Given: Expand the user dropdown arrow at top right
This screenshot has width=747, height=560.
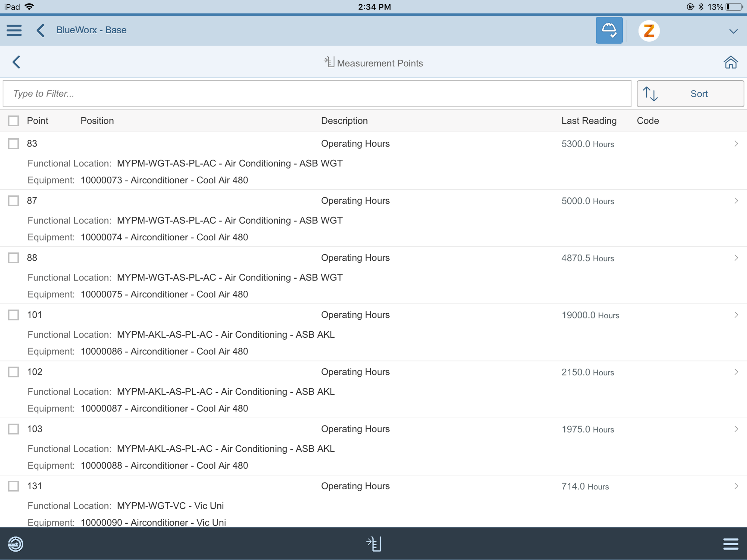Looking at the screenshot, I should (x=733, y=31).
